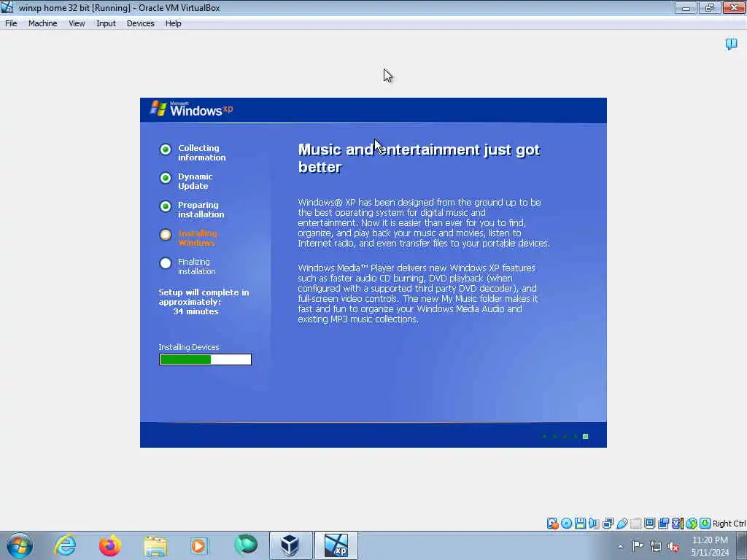Open Windows Explorer folder icon on taskbar
The height and width of the screenshot is (560, 747).
(155, 545)
